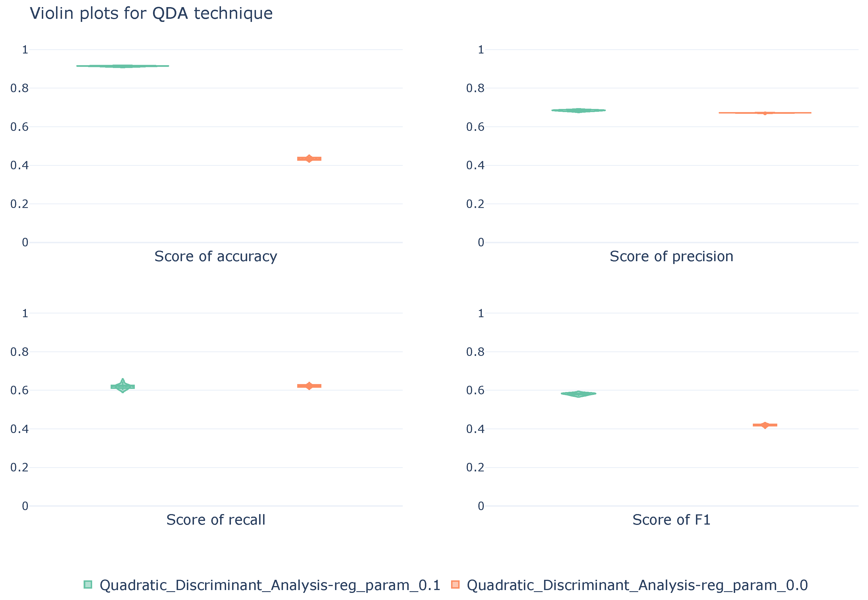Click the orange violin in the recall plot
The image size is (868, 600).
[309, 386]
